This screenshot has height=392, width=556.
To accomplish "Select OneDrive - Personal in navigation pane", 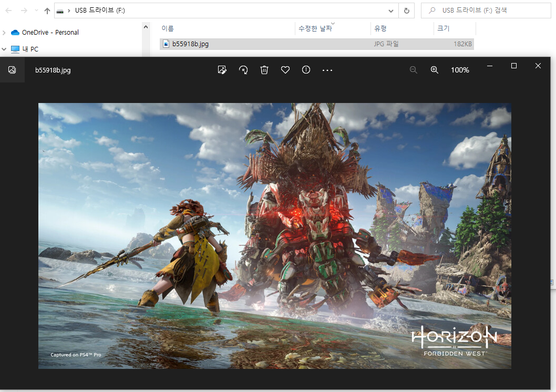I will 50,32.
